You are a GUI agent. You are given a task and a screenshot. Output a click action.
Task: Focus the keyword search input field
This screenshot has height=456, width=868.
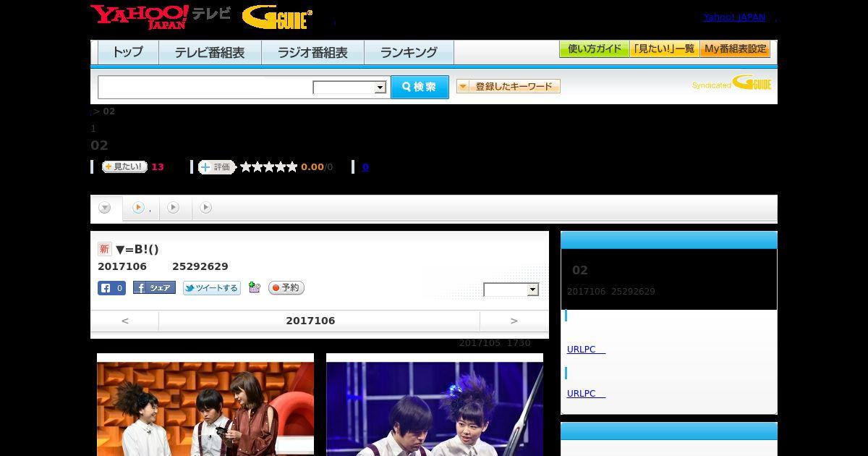point(205,87)
